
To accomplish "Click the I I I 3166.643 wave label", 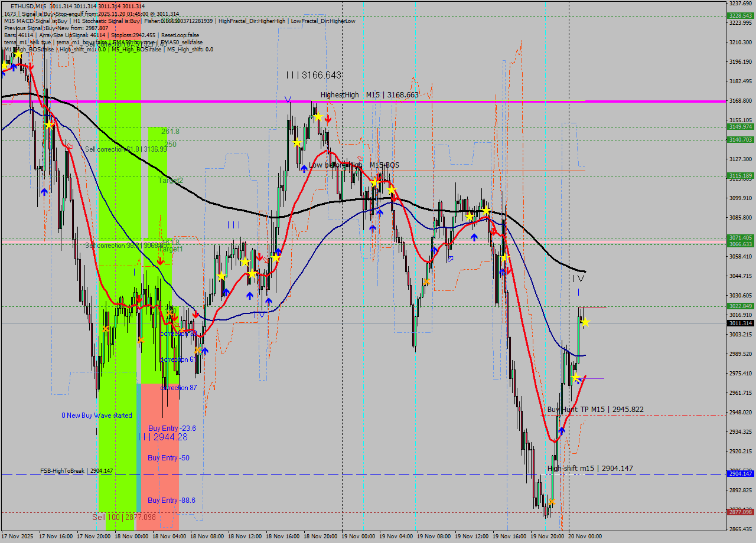I will point(314,76).
